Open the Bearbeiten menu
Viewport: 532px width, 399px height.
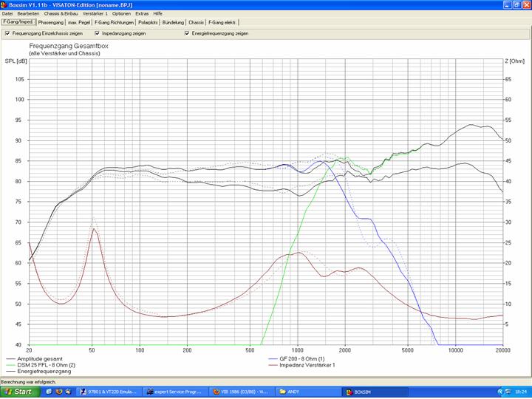[x=28, y=13]
